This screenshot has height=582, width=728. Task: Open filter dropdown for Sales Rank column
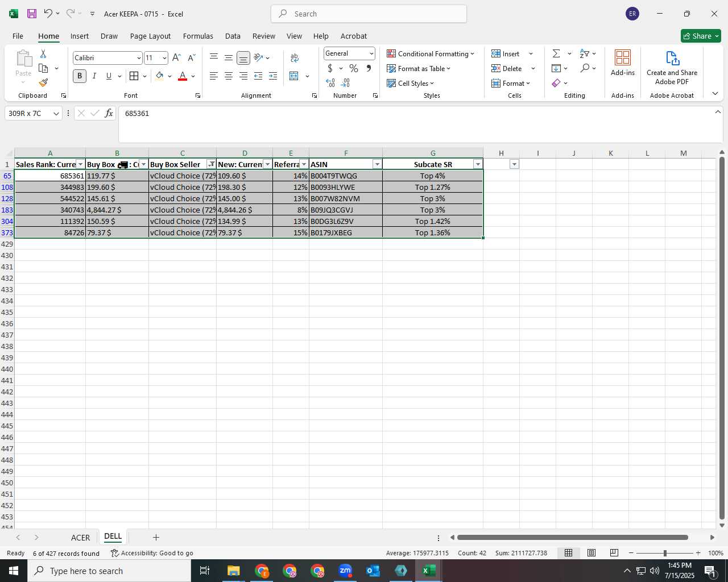tap(80, 164)
